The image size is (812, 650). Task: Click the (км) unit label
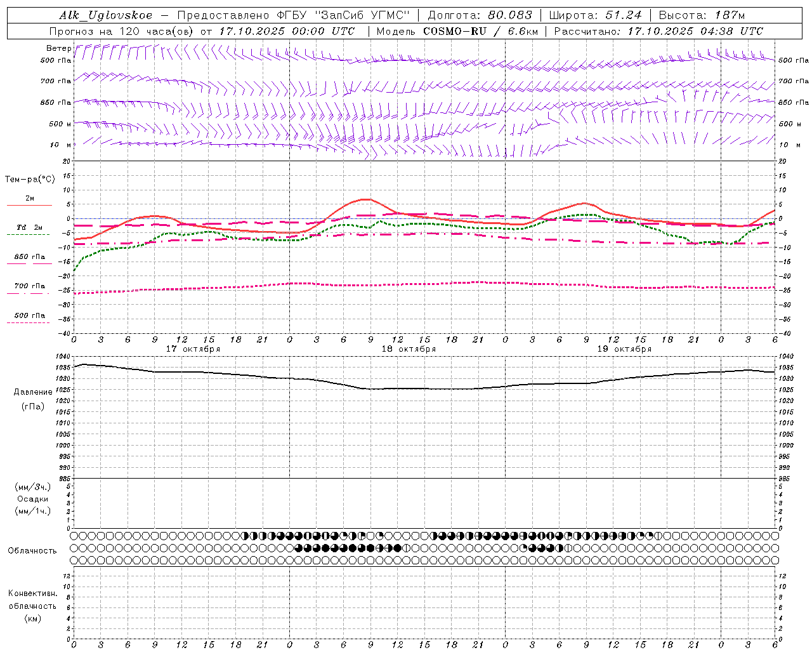pyautogui.click(x=33, y=618)
